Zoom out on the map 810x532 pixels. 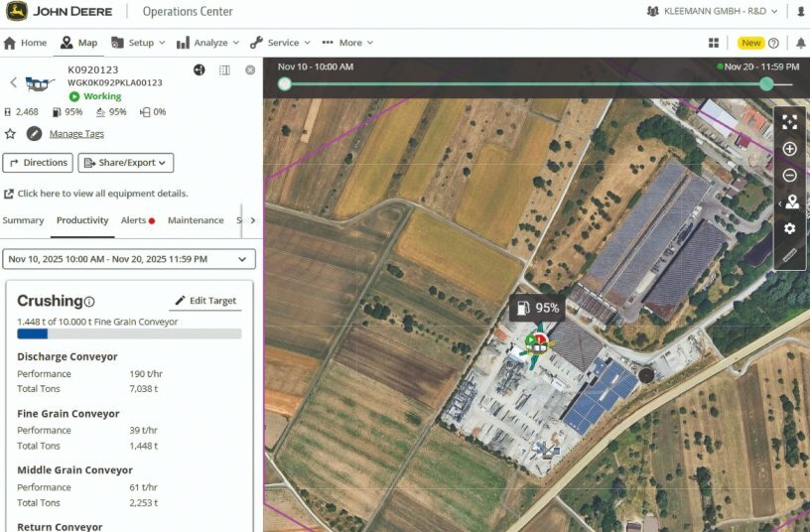point(789,175)
